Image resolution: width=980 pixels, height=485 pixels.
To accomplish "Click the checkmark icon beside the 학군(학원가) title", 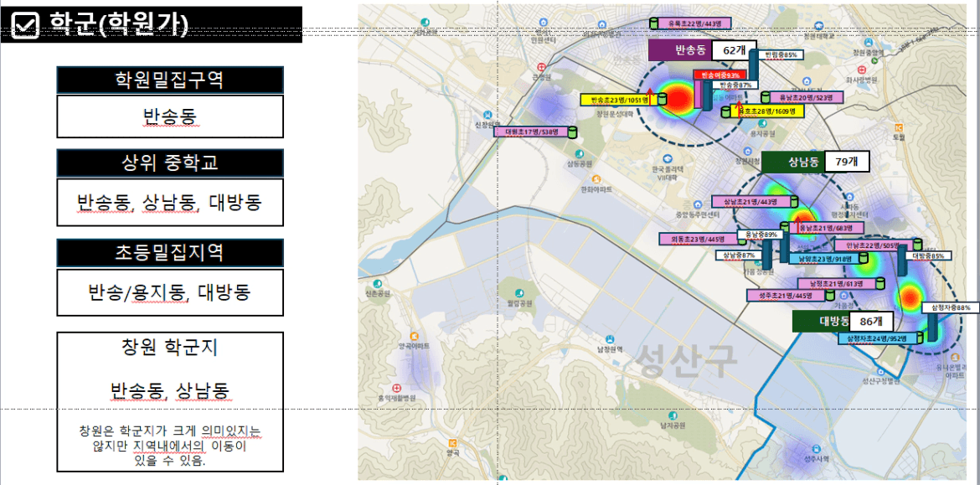I will [x=26, y=24].
